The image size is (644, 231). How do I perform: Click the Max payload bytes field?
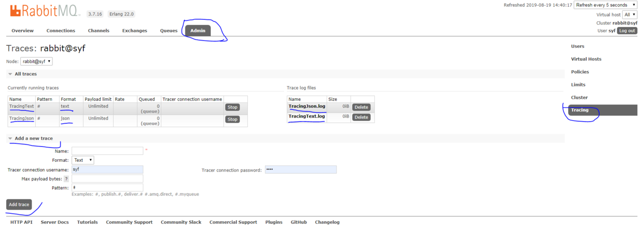(x=107, y=178)
